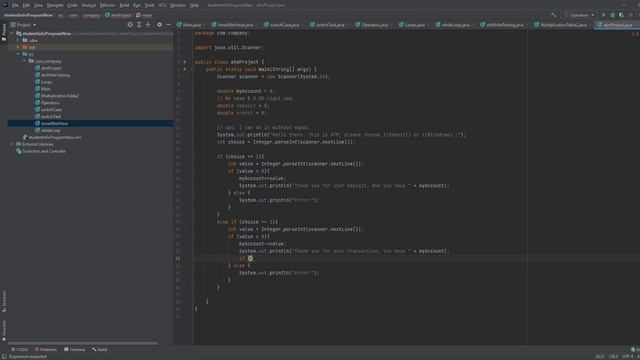Click the Run with Coverage icon
The image size is (640, 360).
pyautogui.click(x=622, y=15)
